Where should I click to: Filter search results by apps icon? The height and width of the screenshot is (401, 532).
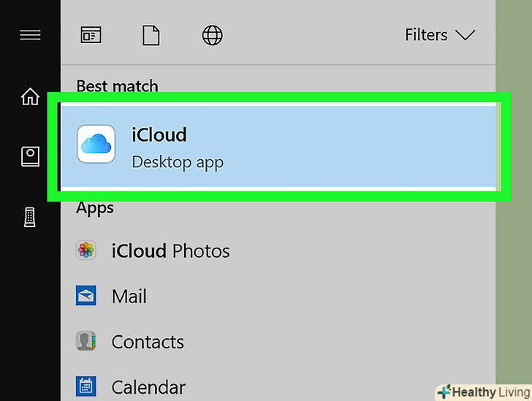tap(91, 35)
